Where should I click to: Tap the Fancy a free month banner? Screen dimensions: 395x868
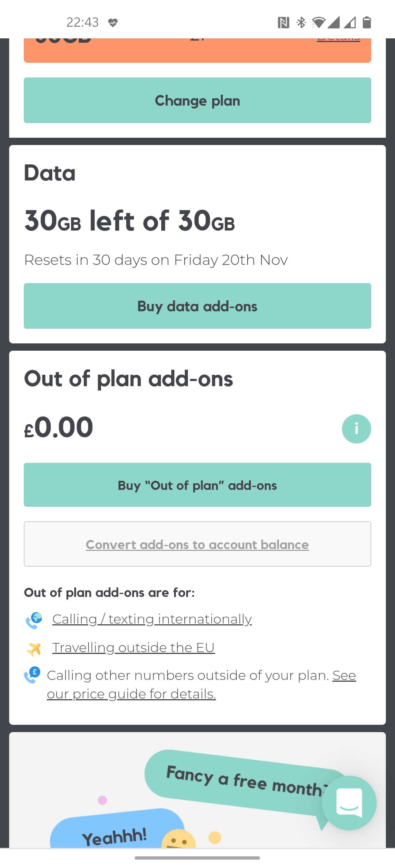click(x=244, y=782)
